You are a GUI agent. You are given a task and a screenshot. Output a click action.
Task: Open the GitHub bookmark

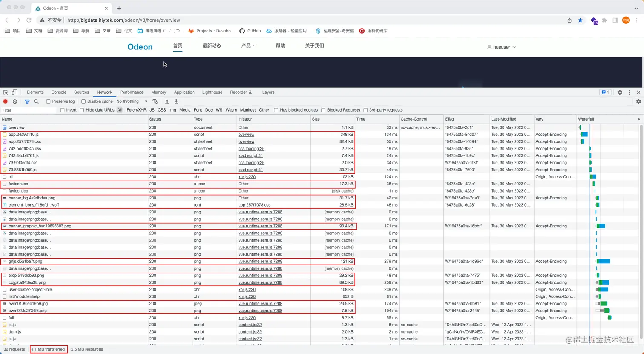tap(250, 31)
